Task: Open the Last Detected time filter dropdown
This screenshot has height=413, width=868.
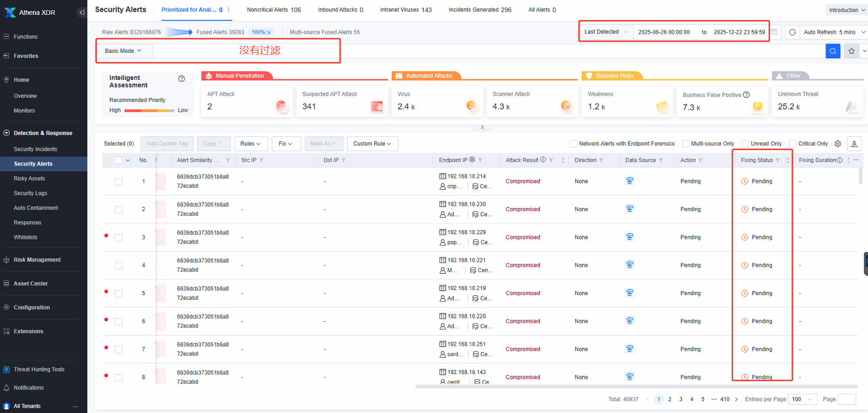Action: click(x=606, y=32)
